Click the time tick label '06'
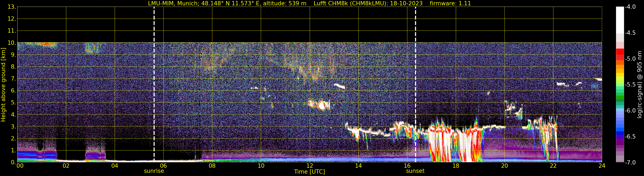Image resolution: width=644 pixels, height=176 pixels. click(163, 166)
